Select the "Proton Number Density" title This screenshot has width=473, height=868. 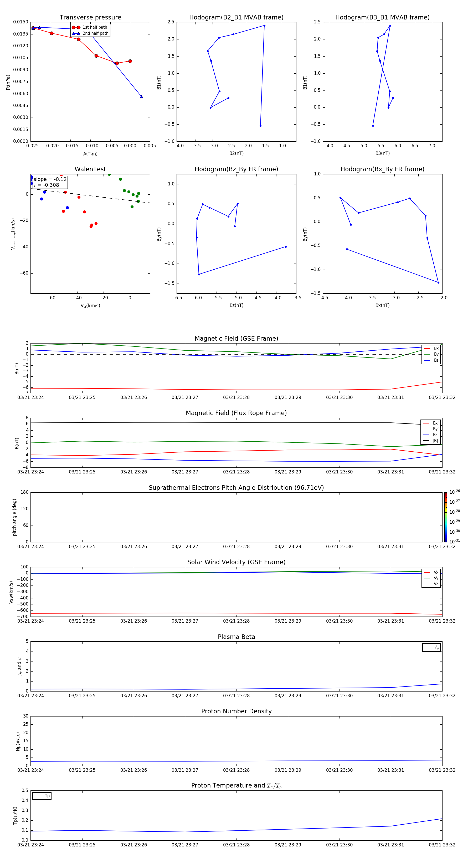point(236,712)
